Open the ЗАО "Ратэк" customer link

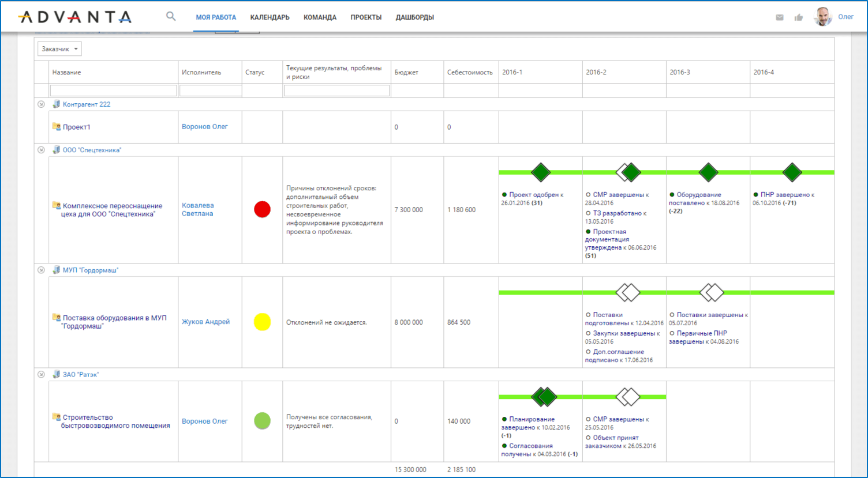81,374
